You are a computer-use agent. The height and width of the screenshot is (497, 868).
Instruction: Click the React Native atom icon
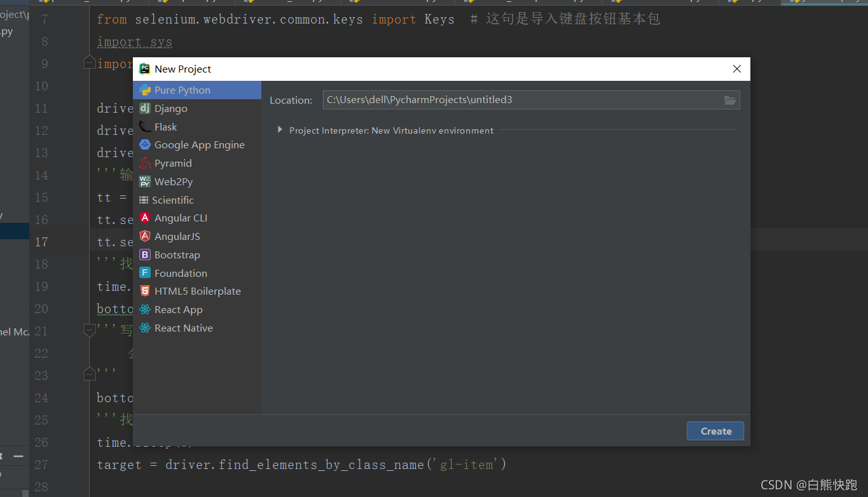(145, 328)
